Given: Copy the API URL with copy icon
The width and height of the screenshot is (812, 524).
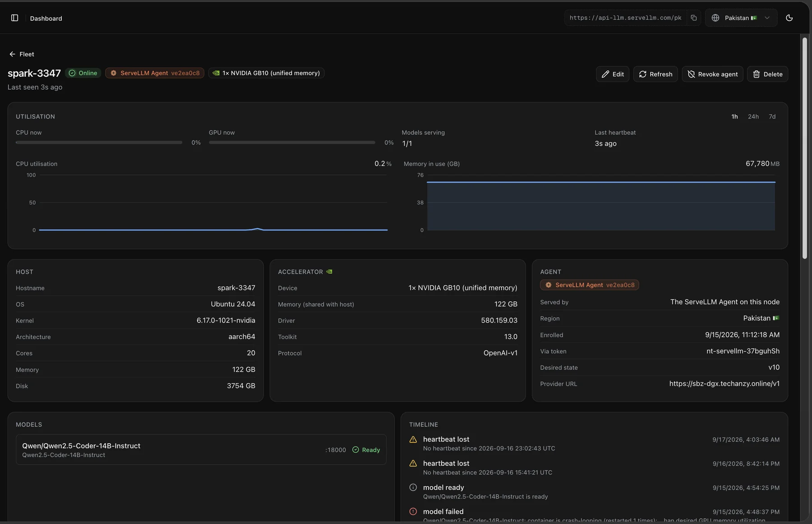Looking at the screenshot, I should tap(694, 18).
